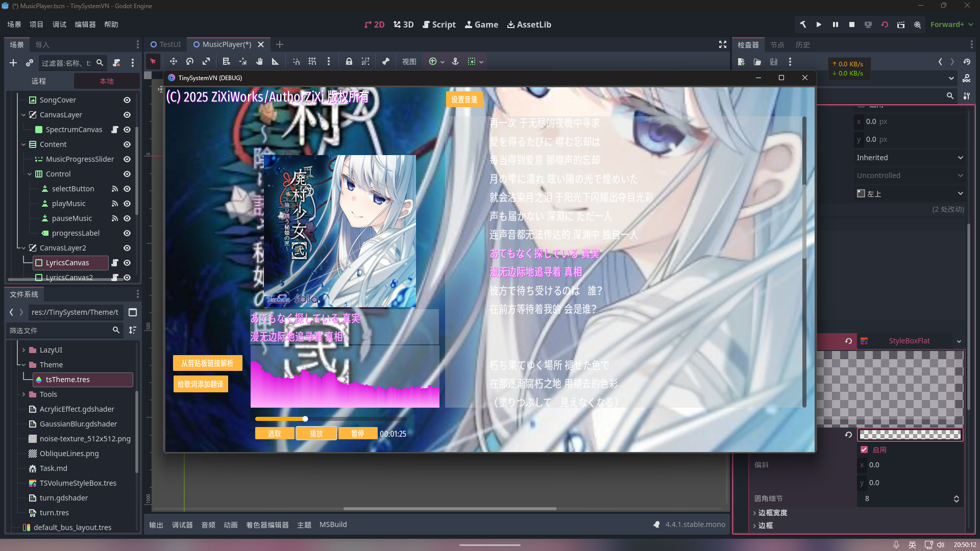Click the 设置音量 button
The image size is (980, 551).
click(464, 99)
